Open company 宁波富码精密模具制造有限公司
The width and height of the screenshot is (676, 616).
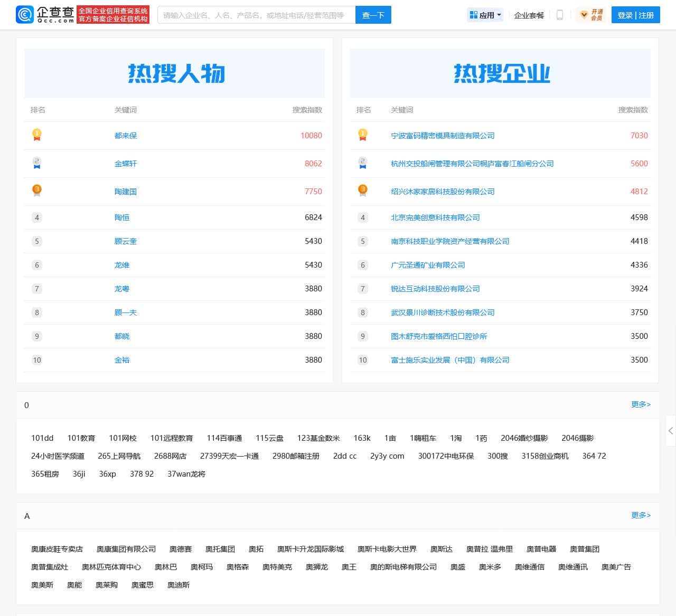(x=443, y=136)
